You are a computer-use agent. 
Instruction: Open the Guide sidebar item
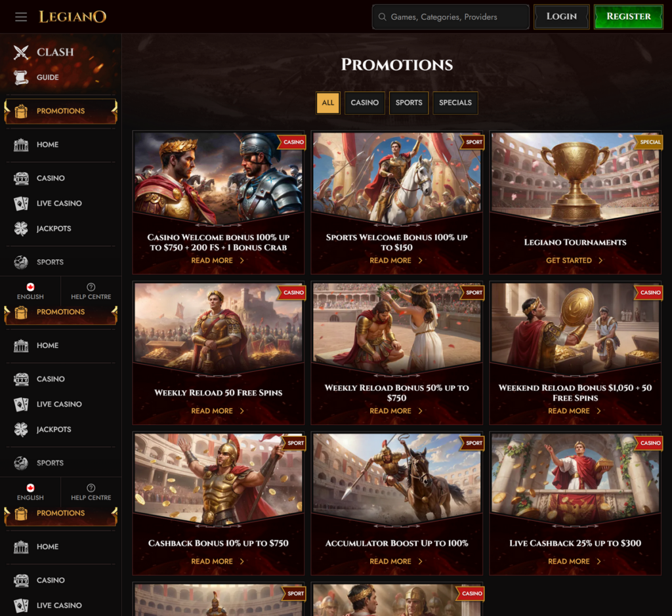tap(47, 77)
